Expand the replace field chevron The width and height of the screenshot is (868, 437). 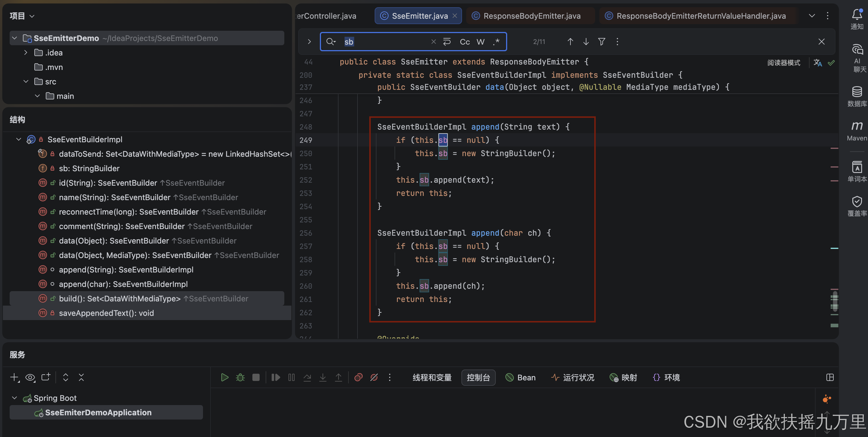pyautogui.click(x=309, y=42)
